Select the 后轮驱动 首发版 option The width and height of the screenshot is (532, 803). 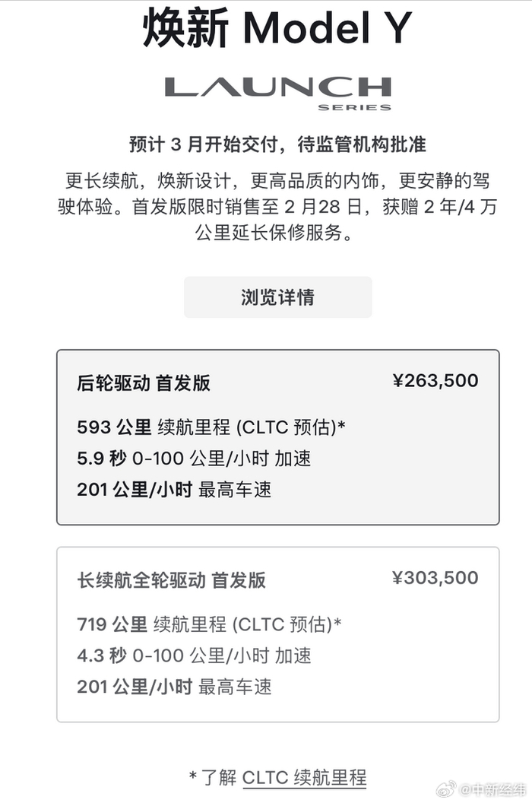[144, 382]
